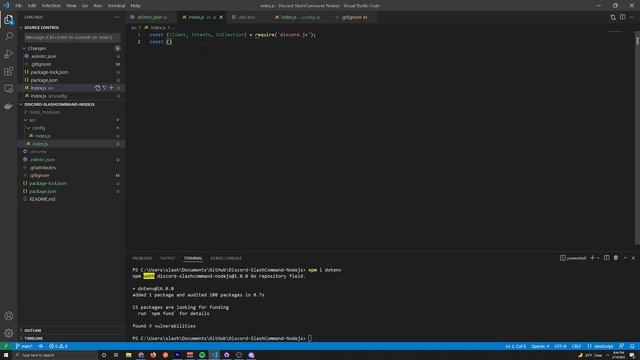Click the Windows taskbar search box
The image size is (640, 360).
55,355
